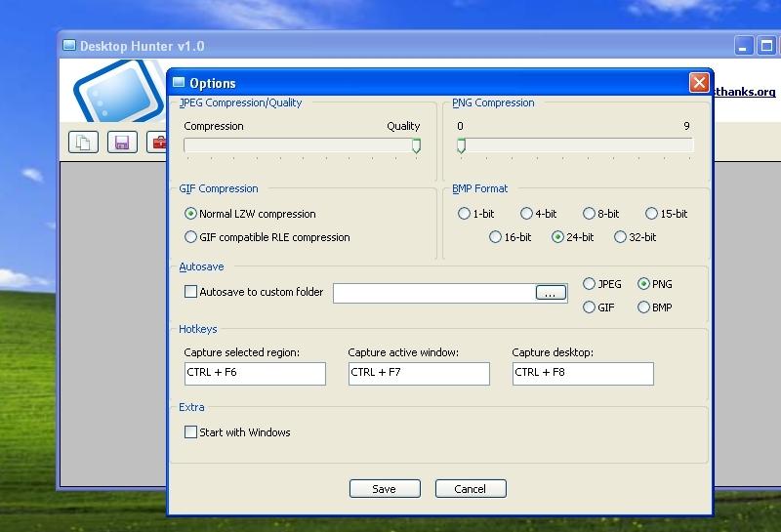Click the red toolbox options icon
781x532 pixels.
point(157,143)
